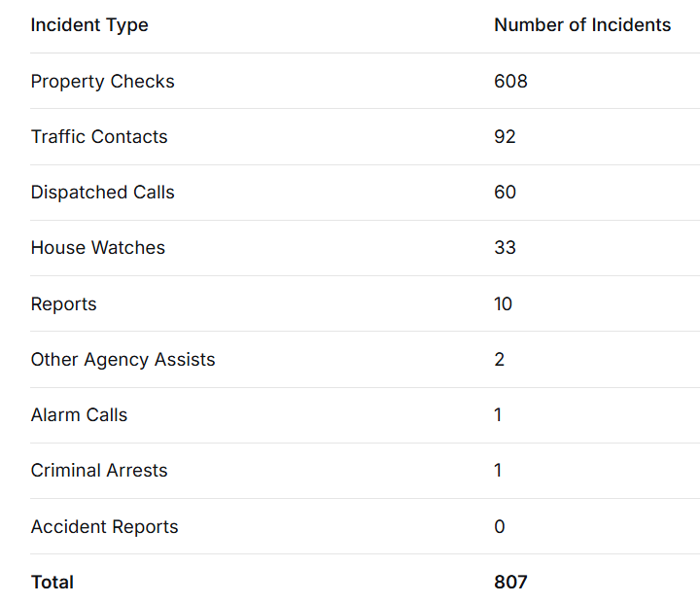
Task: Click the bold Total row label
Action: coord(52,583)
